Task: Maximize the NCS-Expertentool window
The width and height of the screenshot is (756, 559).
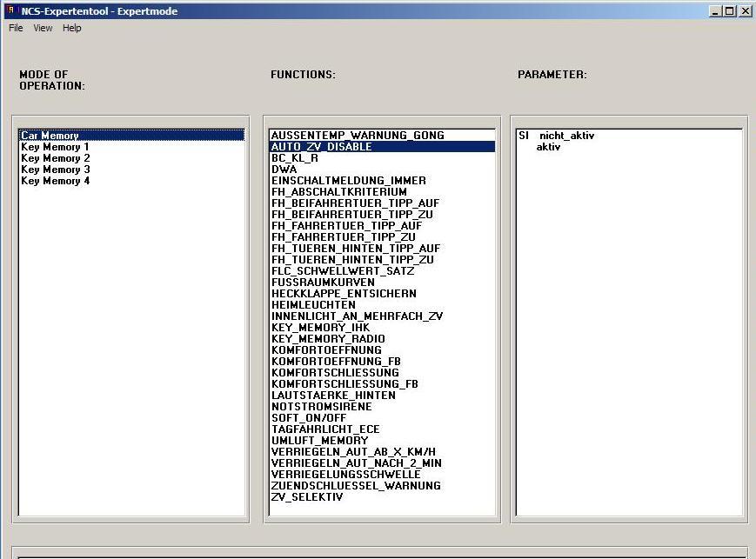Action: (730, 11)
